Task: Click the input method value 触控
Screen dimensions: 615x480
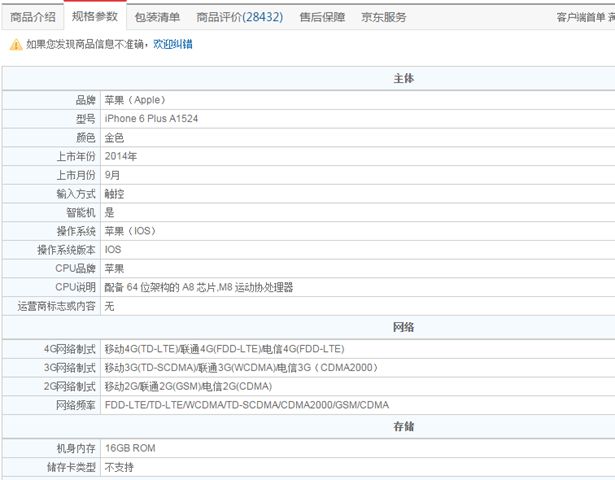Action: pos(114,194)
